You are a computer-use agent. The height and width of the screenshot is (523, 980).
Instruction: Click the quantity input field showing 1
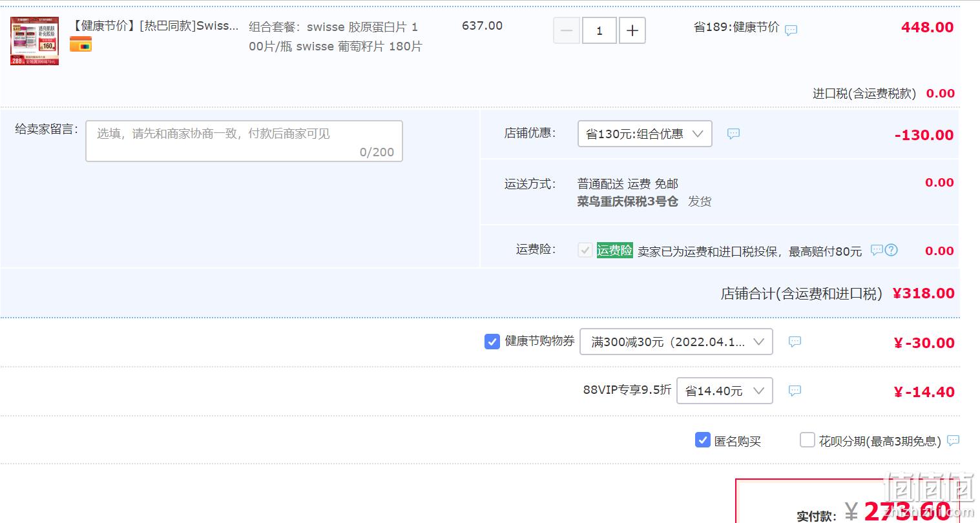599,30
